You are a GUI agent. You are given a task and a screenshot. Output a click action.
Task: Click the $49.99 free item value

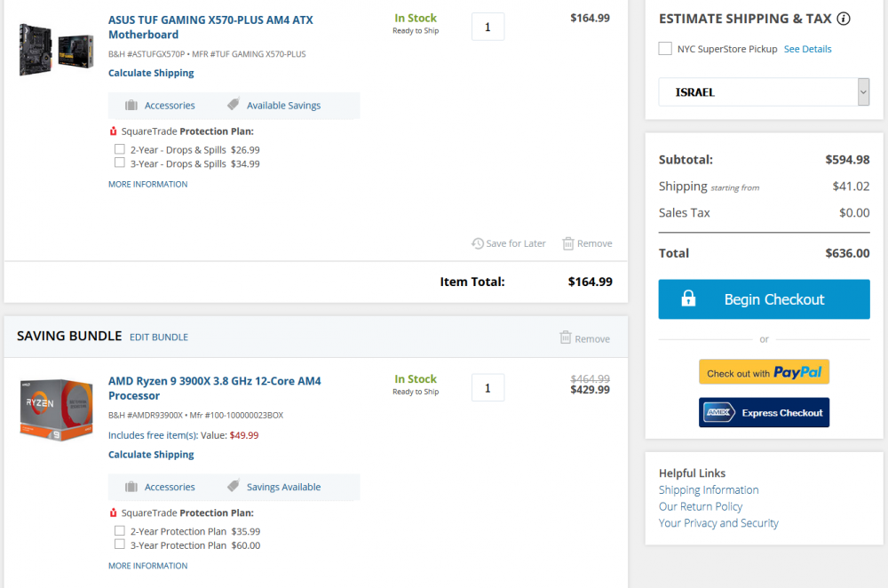point(244,435)
